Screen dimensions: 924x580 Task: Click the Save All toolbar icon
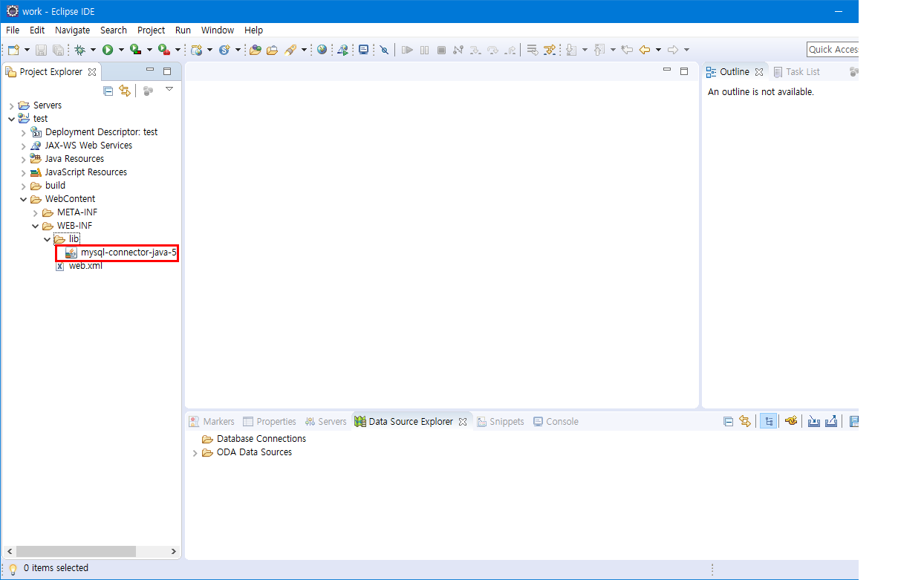(58, 50)
